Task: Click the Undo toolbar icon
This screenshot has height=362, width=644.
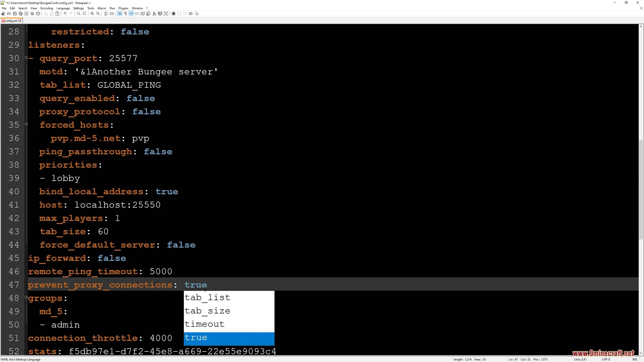Action: click(x=65, y=14)
